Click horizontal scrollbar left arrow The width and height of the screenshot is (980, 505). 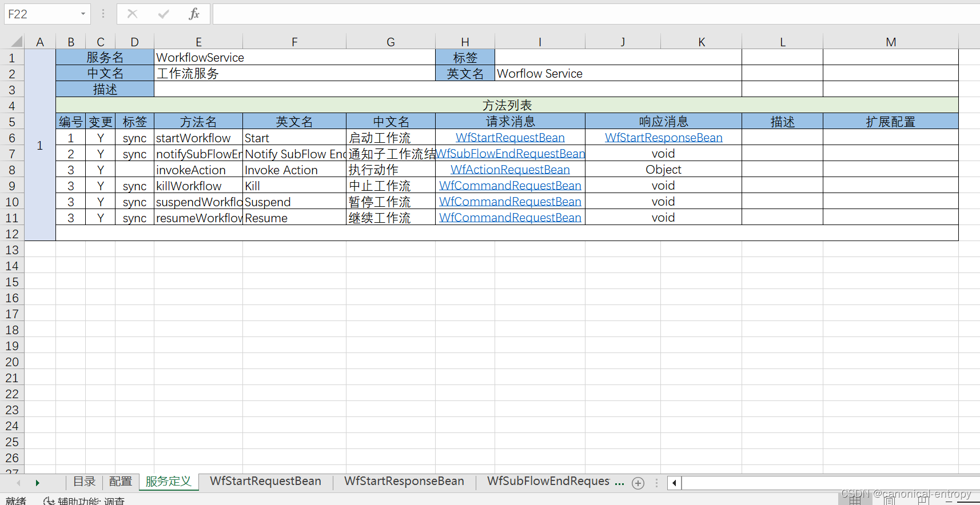(674, 483)
